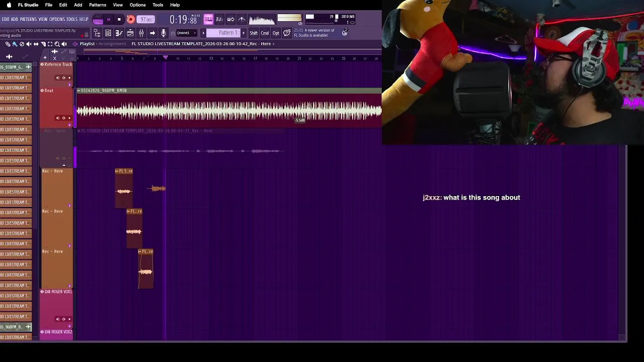
Task: Expand arrow after the Rec - Here clip name
Action: click(x=274, y=44)
